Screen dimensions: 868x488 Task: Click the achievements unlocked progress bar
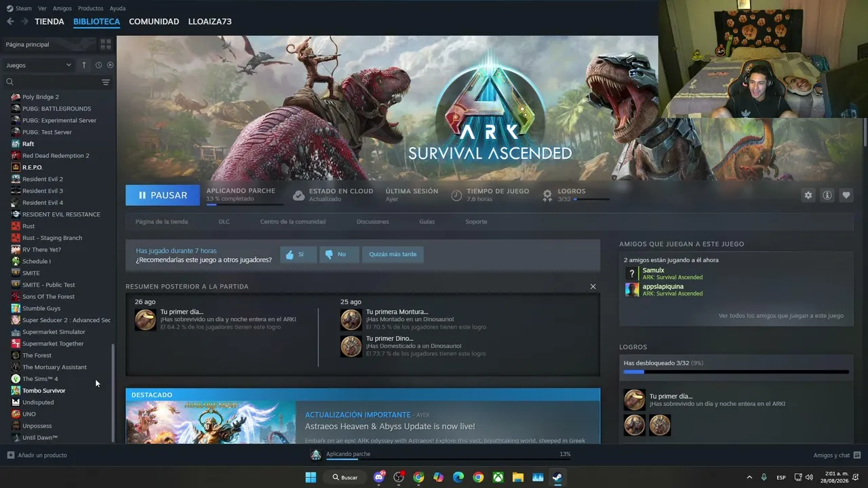tap(736, 372)
